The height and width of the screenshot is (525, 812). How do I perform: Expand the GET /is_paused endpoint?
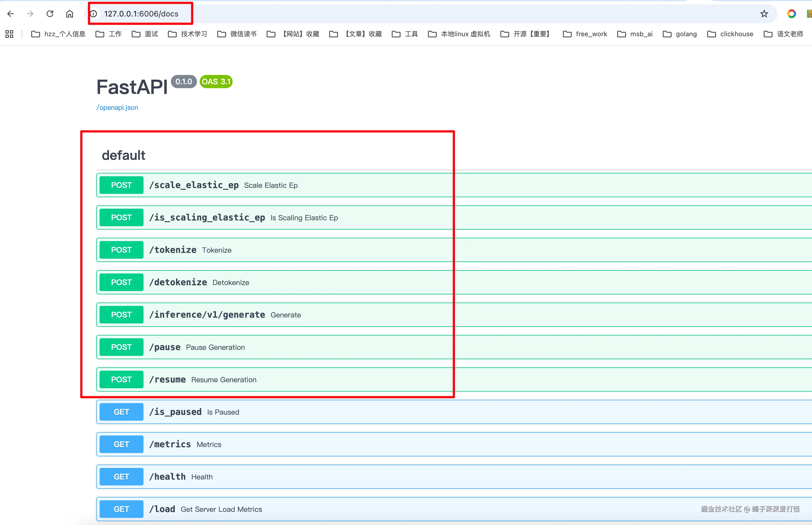(454, 412)
